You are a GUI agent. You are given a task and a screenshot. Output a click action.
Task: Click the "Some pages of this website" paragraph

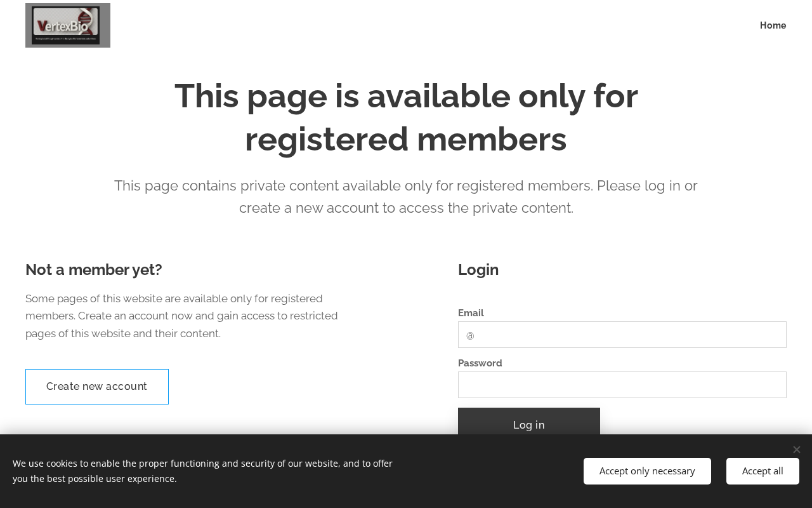pos(181,316)
